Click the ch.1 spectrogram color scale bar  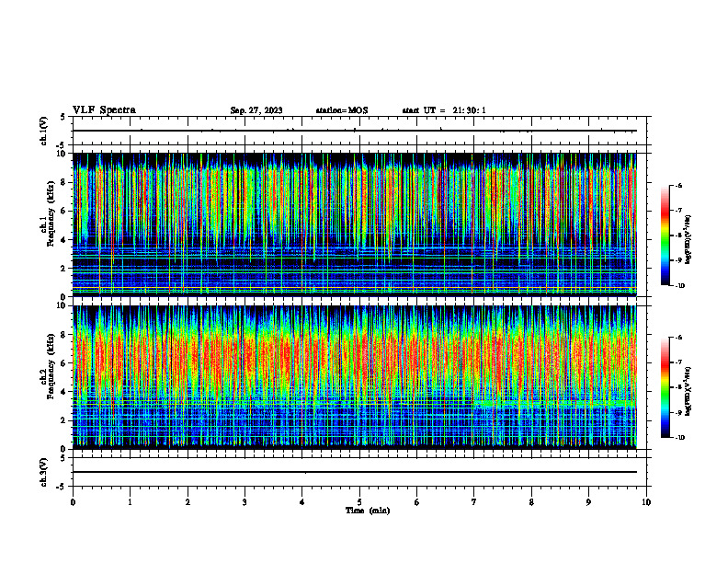point(665,236)
